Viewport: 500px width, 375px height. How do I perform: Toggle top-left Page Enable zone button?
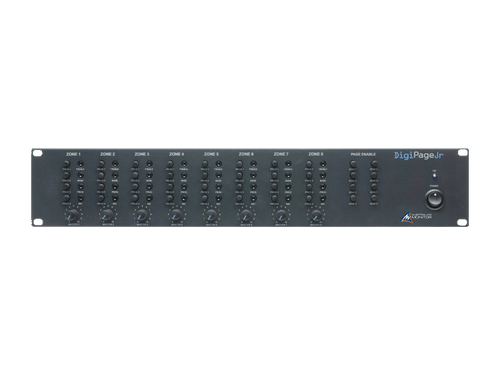point(353,164)
